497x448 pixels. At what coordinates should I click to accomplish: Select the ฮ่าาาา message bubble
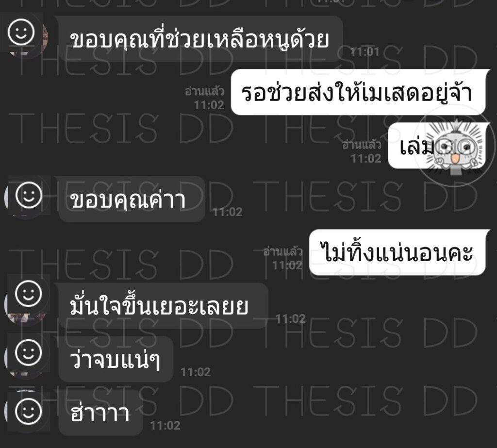100,413
